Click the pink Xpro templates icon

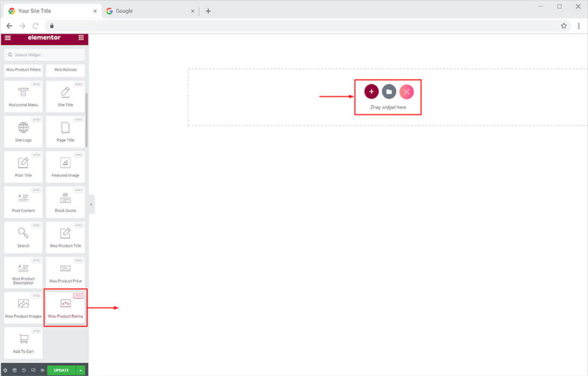(x=407, y=91)
